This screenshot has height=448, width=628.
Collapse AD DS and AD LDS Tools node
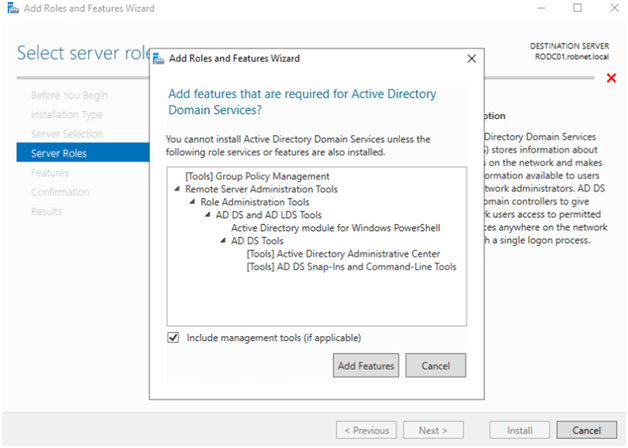point(208,215)
